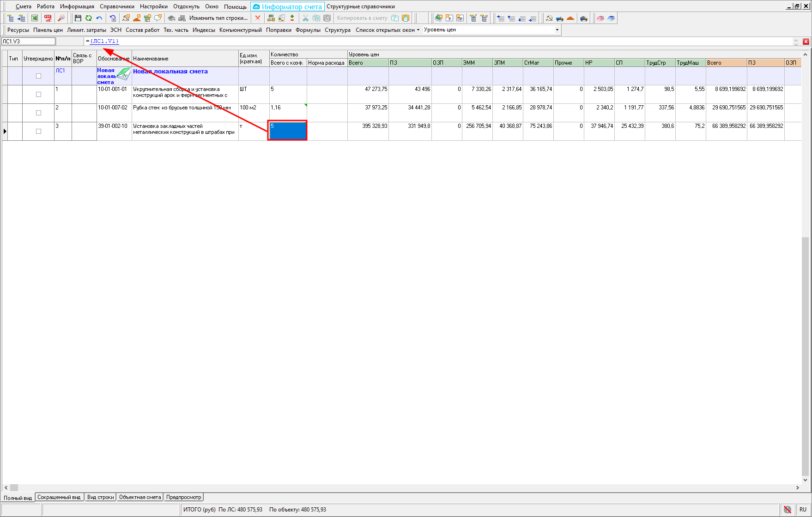Image resolution: width=812 pixels, height=517 pixels.
Task: Click the green refresh arrows icon
Action: (x=88, y=18)
